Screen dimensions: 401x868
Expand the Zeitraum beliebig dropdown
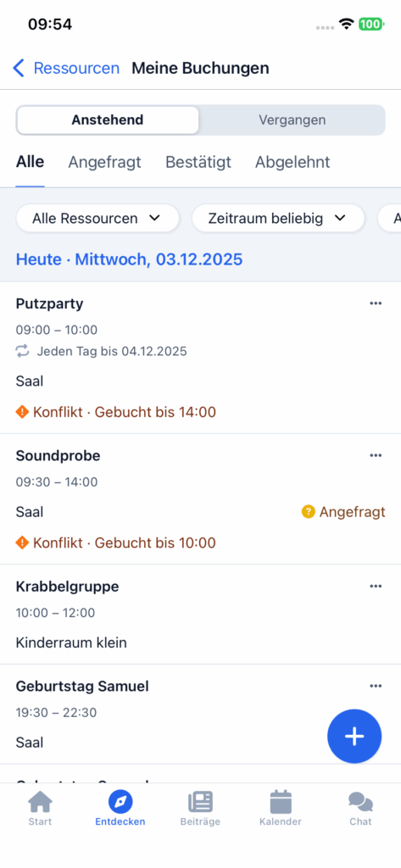pos(278,219)
